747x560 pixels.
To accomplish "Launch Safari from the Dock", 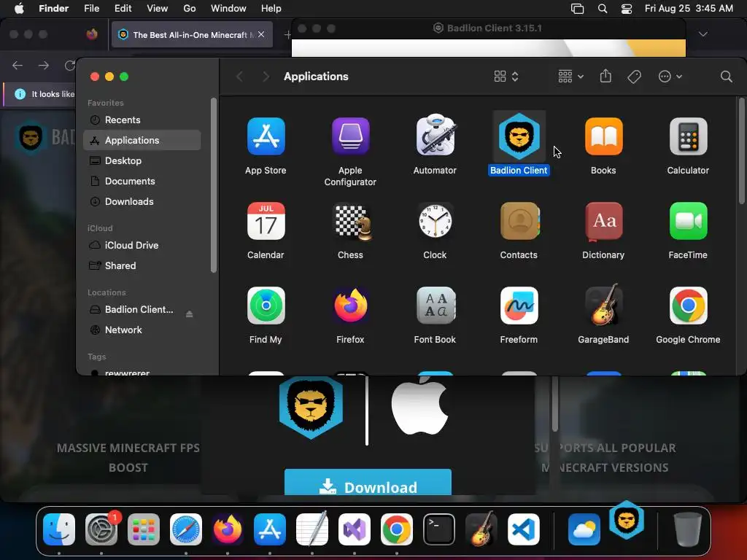I will point(186,529).
